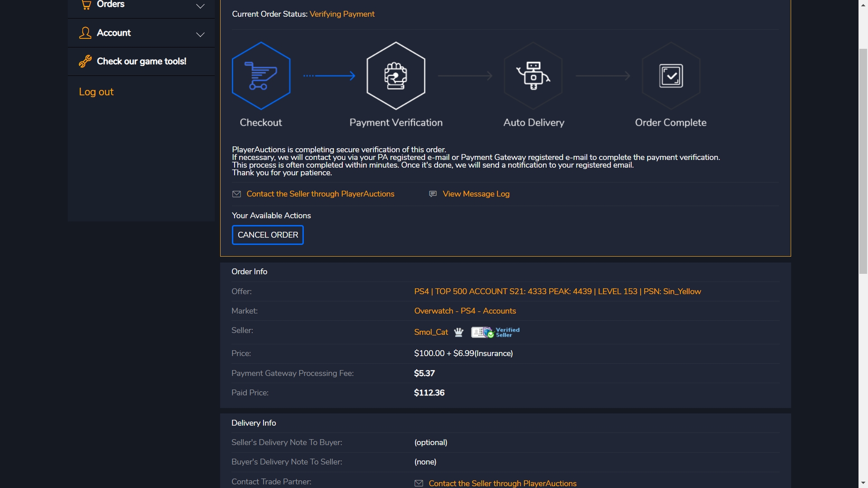This screenshot has height=488, width=868.
Task: Click the page vertical scrollbar thumb
Action: 863,160
